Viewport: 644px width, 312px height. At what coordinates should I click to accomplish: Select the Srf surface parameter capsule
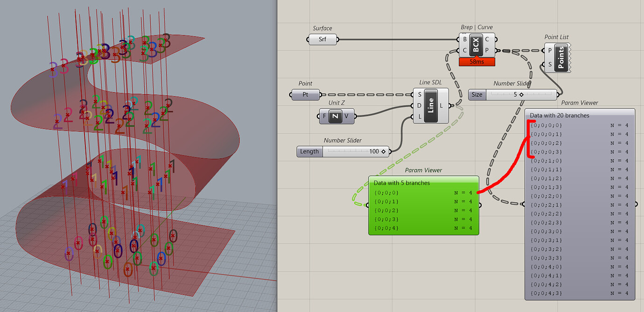coord(323,39)
